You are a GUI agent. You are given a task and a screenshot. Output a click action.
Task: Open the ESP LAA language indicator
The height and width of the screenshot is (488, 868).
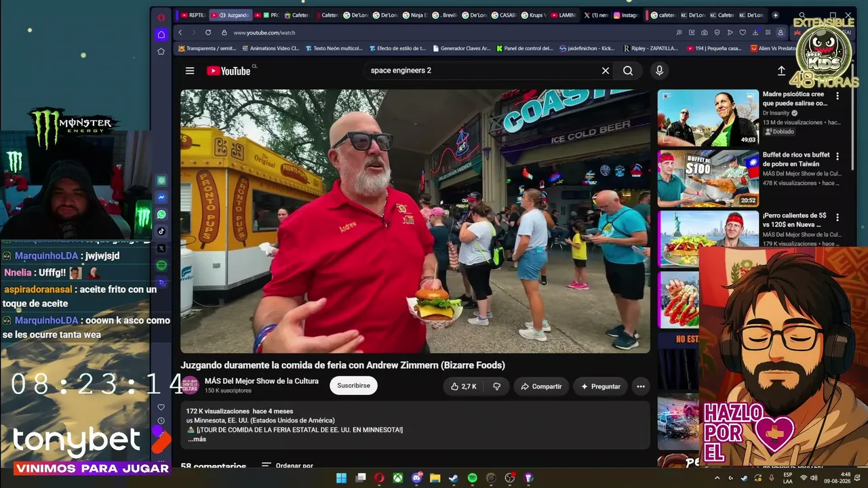[x=787, y=478]
